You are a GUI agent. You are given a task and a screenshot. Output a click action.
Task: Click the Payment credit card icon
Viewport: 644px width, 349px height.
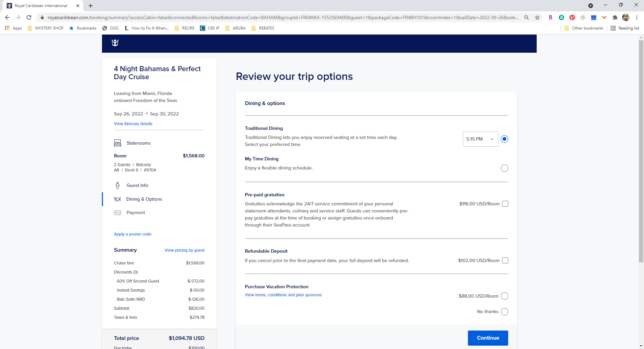coord(117,213)
